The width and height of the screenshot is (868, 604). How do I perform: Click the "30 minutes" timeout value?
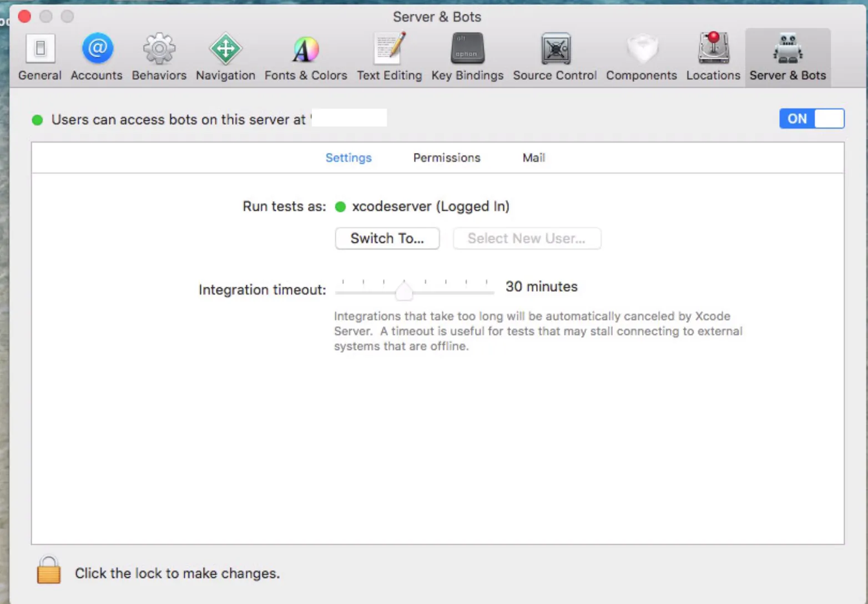click(542, 287)
